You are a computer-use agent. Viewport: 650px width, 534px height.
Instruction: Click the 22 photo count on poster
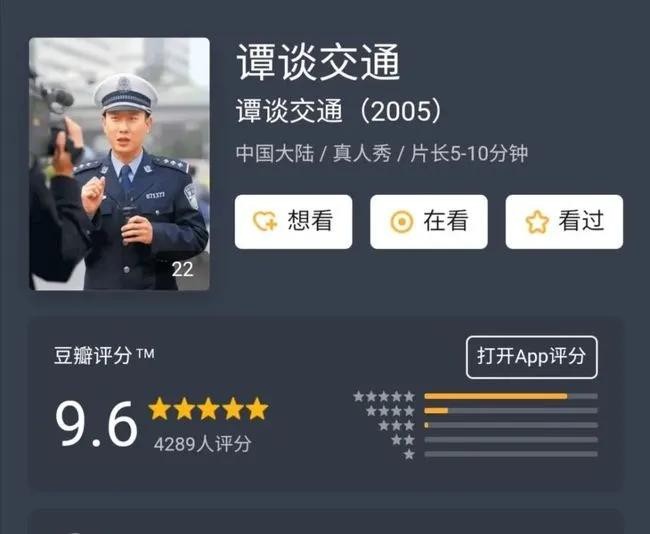pyautogui.click(x=182, y=270)
